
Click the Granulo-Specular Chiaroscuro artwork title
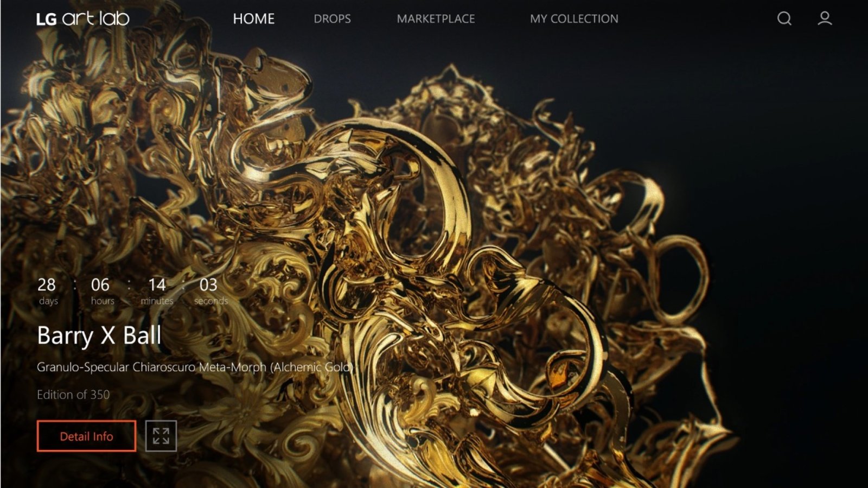tap(195, 367)
